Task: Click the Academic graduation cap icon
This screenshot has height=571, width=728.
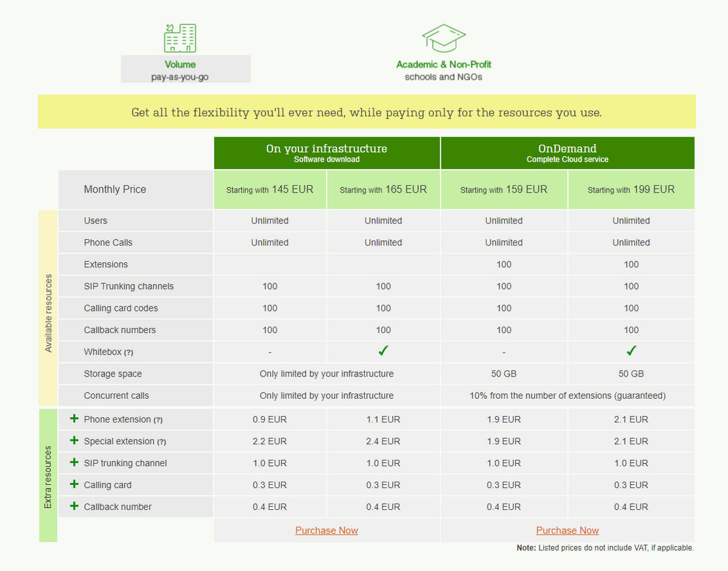Action: [x=444, y=38]
